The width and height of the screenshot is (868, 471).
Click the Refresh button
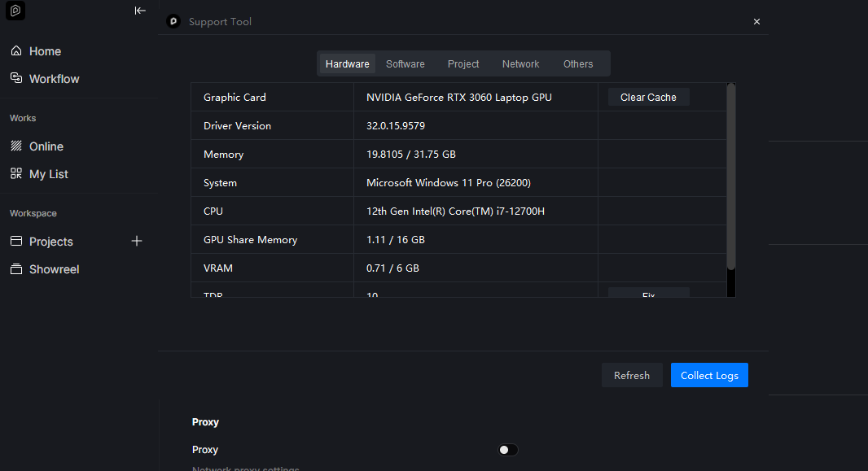click(x=632, y=375)
